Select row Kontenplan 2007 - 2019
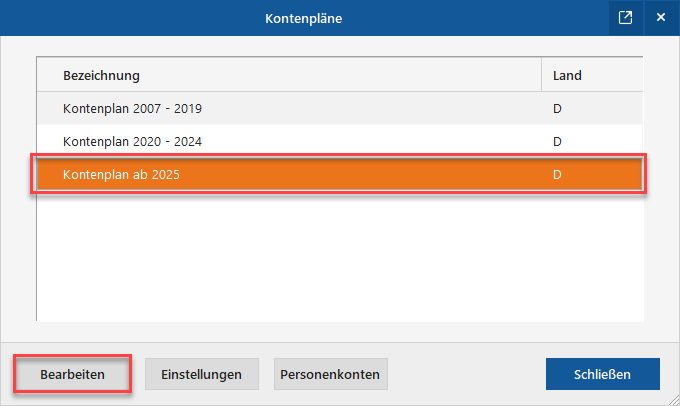This screenshot has height=406, width=680. (x=340, y=108)
